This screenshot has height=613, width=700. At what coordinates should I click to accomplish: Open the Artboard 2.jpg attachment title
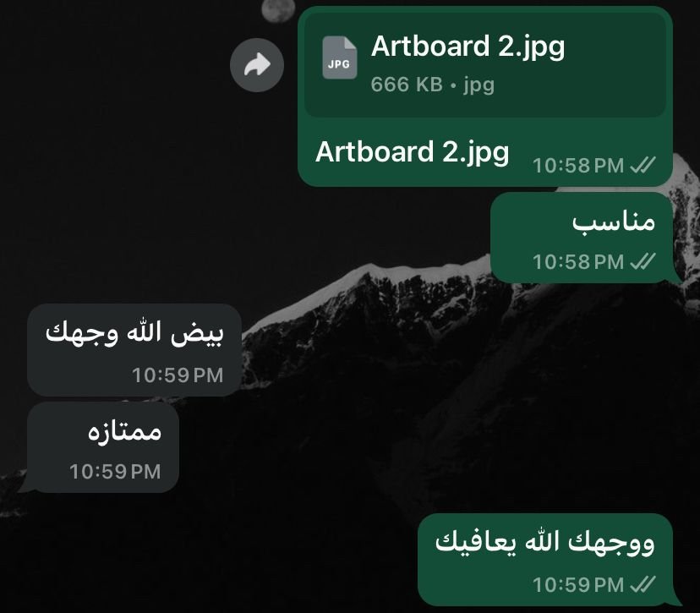[468, 47]
